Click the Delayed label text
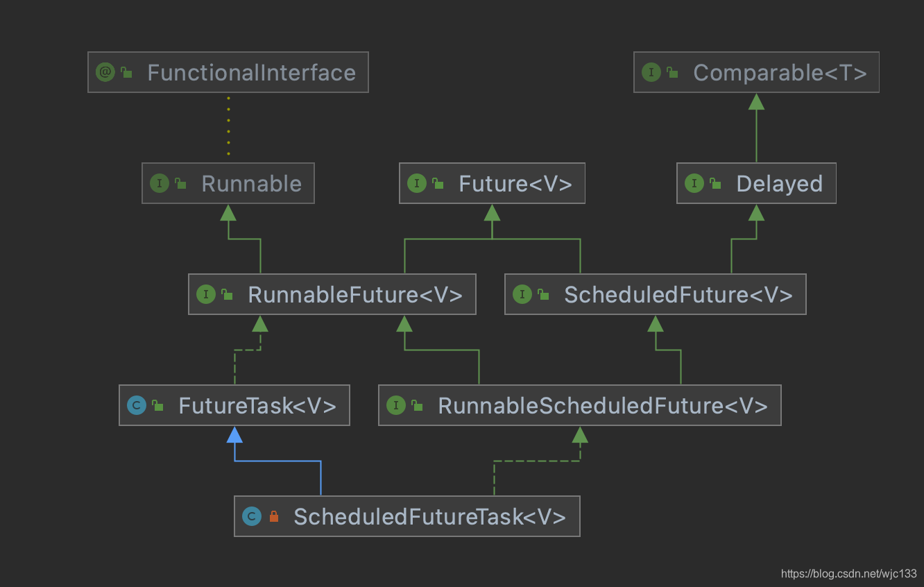Screen dimensions: 924x587 (x=779, y=184)
